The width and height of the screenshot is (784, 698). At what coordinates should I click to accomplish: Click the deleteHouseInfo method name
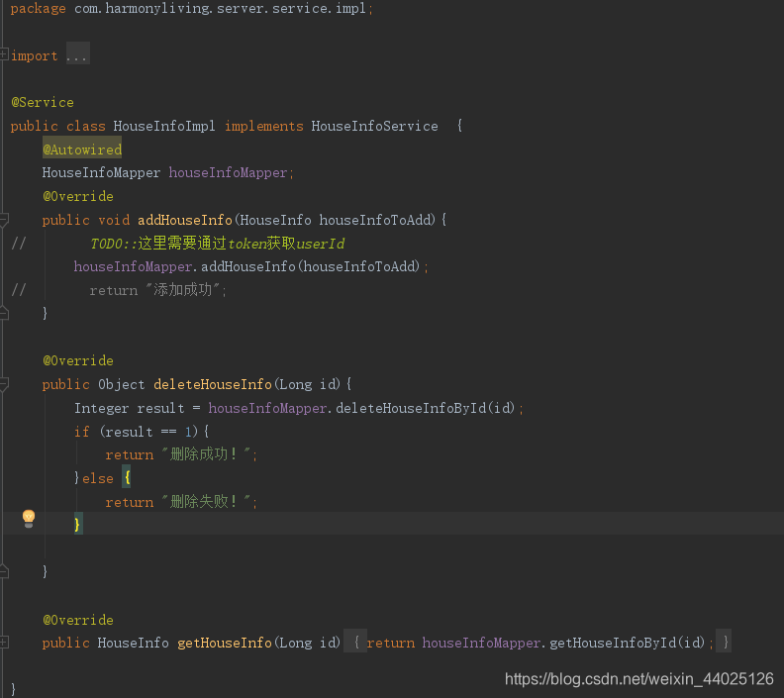(213, 384)
